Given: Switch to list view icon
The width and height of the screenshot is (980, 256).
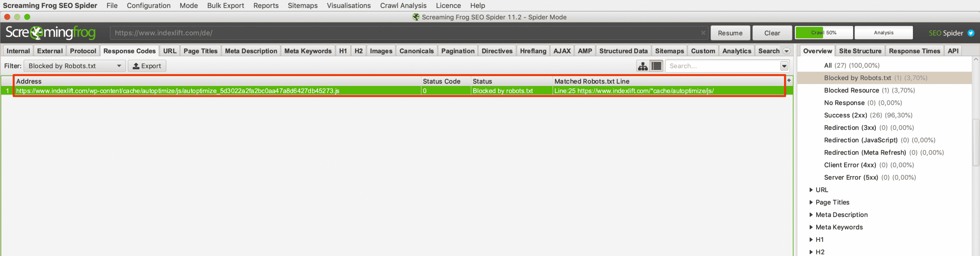Looking at the screenshot, I should (x=656, y=66).
